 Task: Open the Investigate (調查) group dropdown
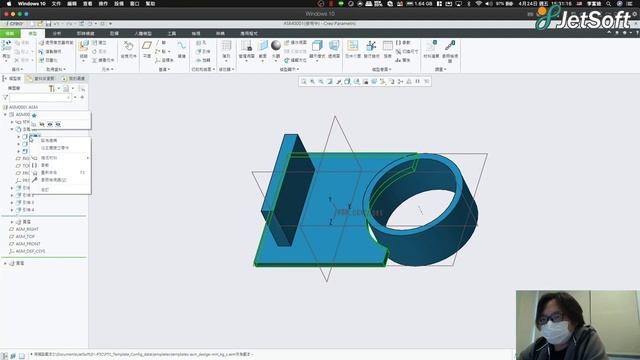point(440,69)
